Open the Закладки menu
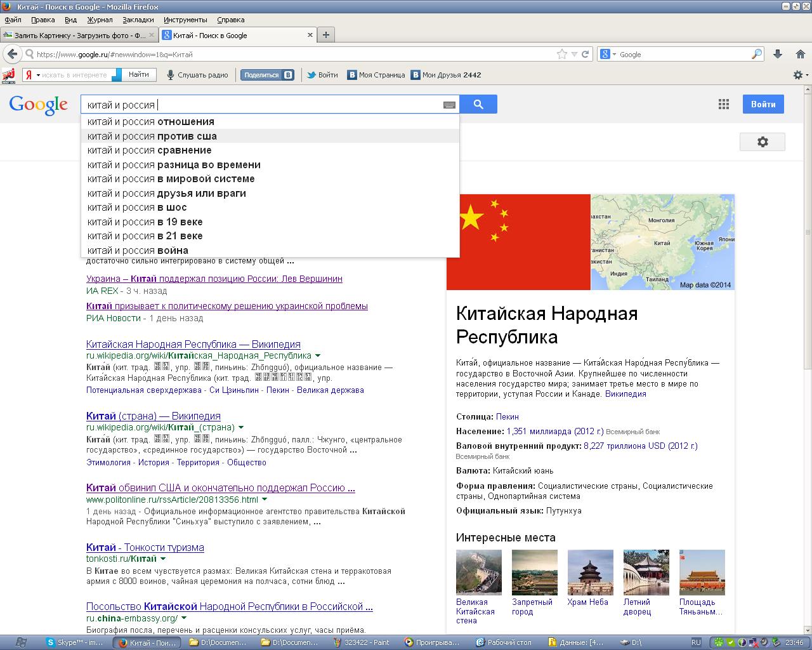This screenshot has height=650, width=812. [x=138, y=20]
